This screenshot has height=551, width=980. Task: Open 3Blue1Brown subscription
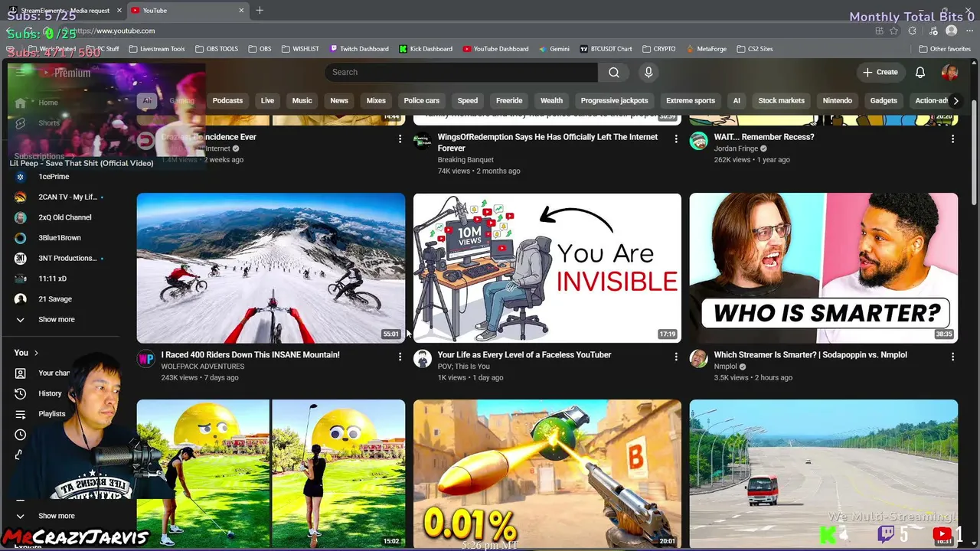(60, 238)
